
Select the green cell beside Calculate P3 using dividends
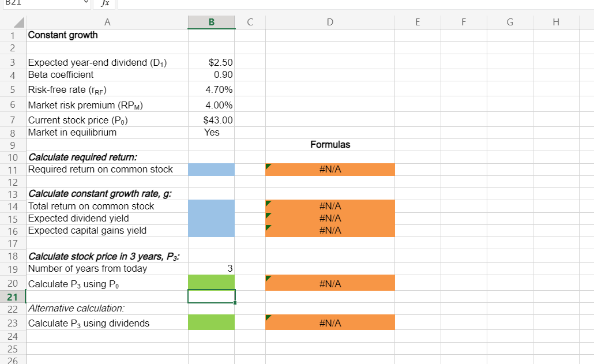(x=211, y=322)
